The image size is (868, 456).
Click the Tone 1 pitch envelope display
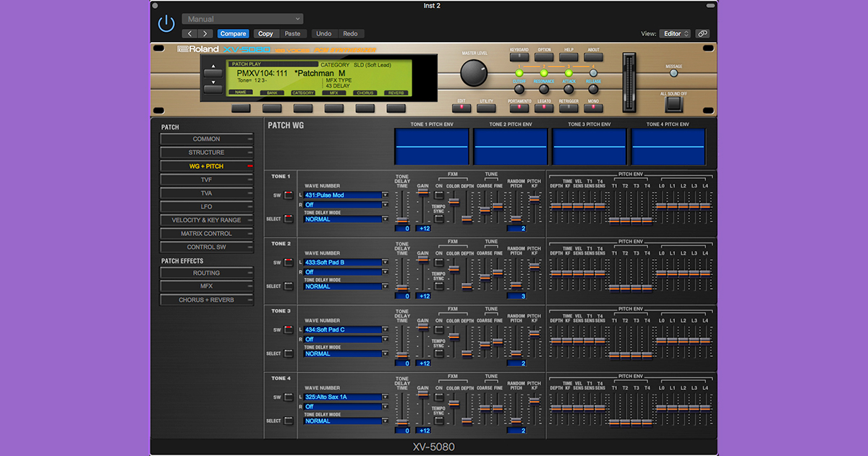432,147
